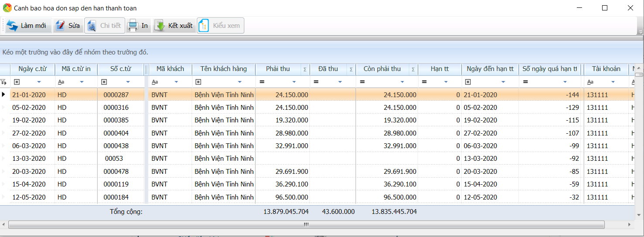Click the horizontal scrollbar thumb
This screenshot has width=644, height=237.
(306, 225)
